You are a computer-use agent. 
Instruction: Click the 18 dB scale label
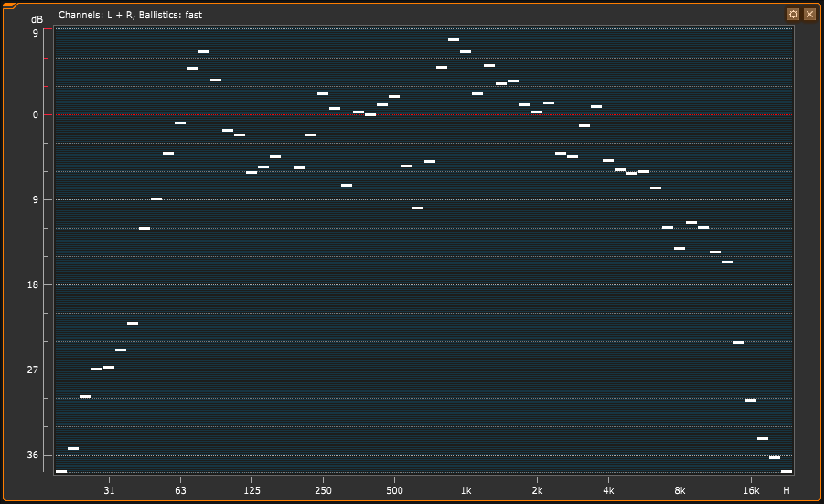coord(34,285)
